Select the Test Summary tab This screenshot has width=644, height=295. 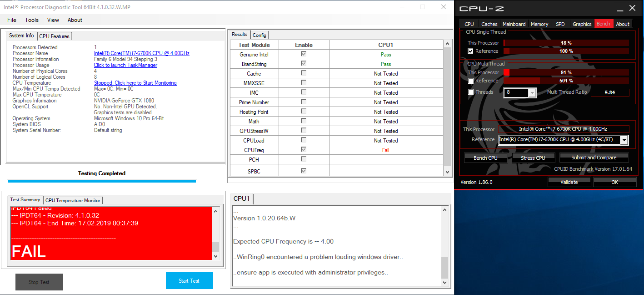(25, 200)
